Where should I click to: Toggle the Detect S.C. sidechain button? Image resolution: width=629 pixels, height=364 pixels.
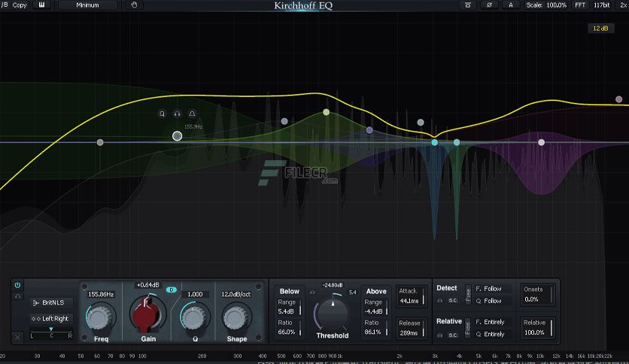[x=453, y=300]
